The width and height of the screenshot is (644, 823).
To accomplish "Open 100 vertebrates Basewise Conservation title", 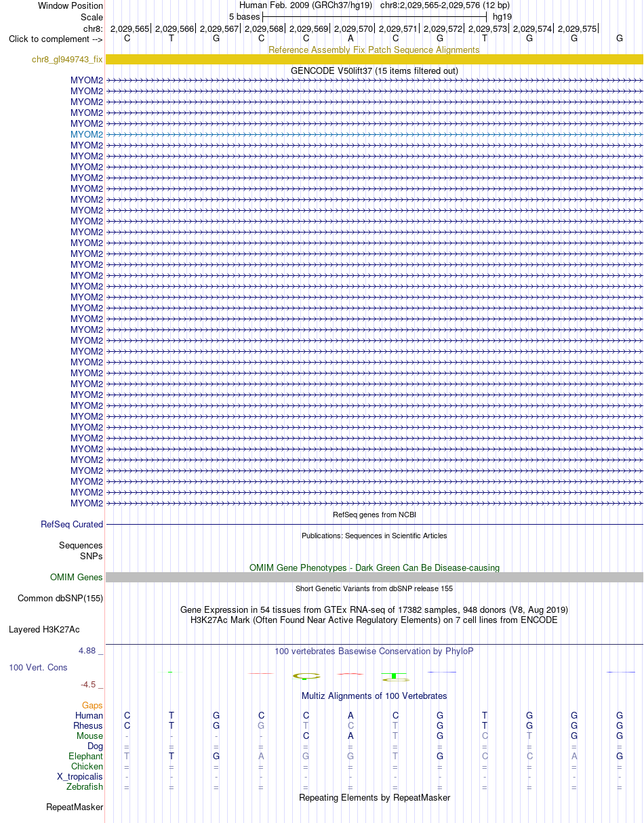I will click(x=374, y=651).
